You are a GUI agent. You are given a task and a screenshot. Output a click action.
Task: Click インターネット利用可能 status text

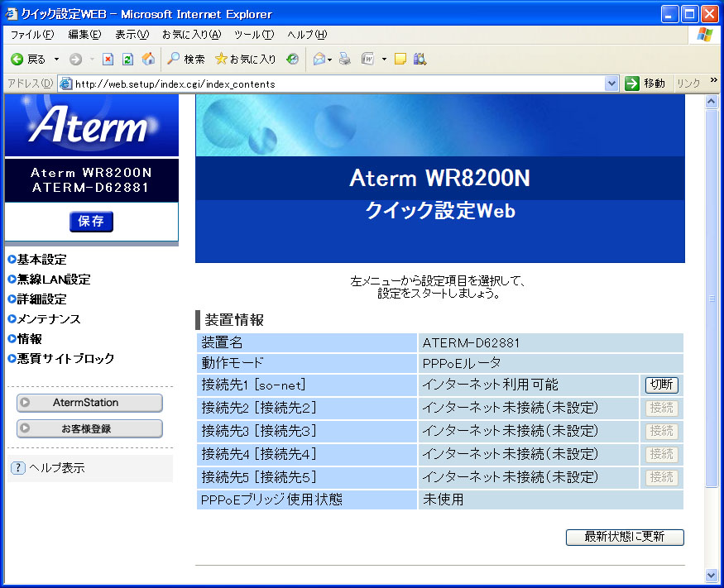(x=491, y=385)
